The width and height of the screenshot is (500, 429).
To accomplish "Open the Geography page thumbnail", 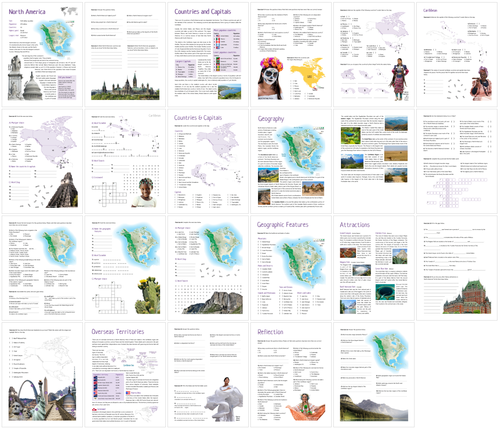I will [291, 161].
